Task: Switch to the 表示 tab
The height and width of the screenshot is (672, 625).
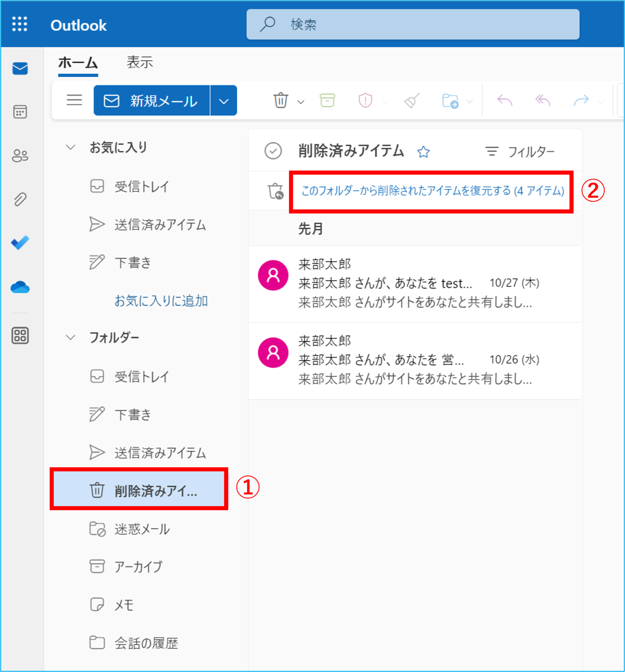Action: coord(140,63)
